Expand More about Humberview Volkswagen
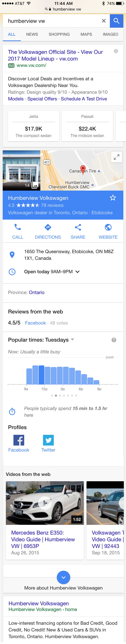This screenshot has height=644, width=126. coord(63,577)
